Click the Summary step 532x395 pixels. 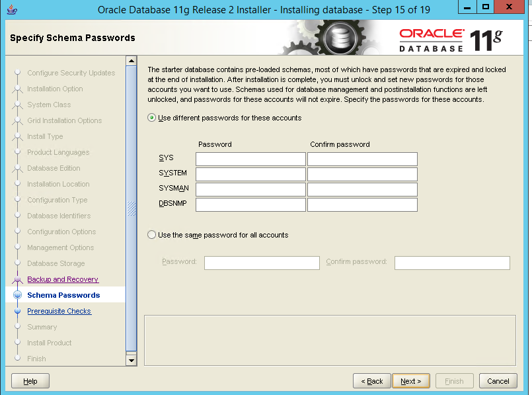point(42,327)
